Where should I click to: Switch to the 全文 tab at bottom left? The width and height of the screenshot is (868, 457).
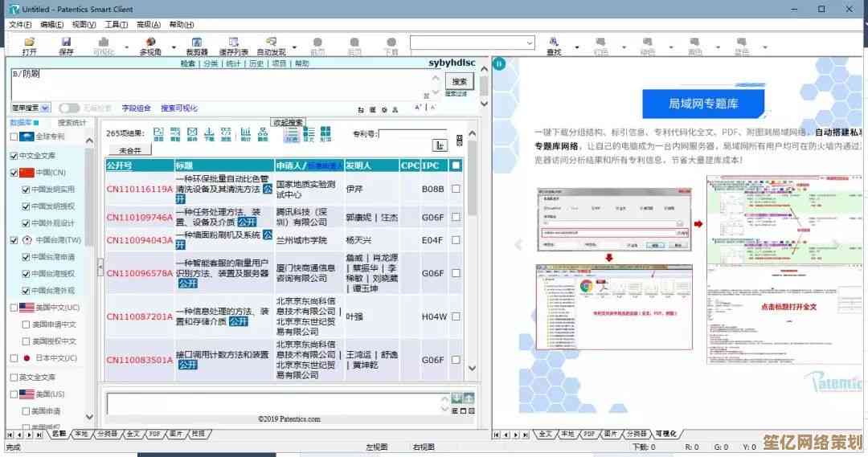pyautogui.click(x=133, y=434)
